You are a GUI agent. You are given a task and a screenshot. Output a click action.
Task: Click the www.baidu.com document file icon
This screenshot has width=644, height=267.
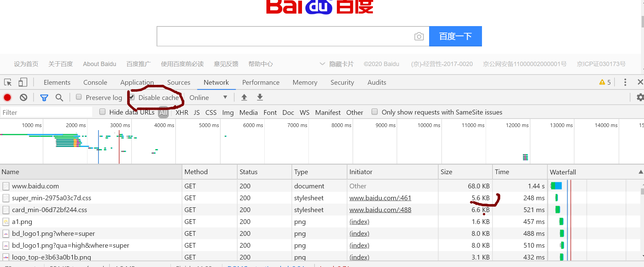click(x=6, y=186)
